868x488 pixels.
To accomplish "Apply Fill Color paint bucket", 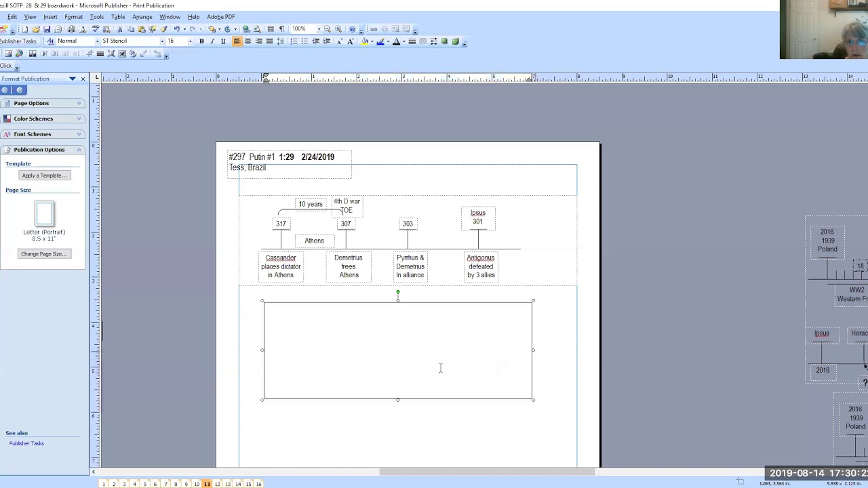I will pos(364,41).
